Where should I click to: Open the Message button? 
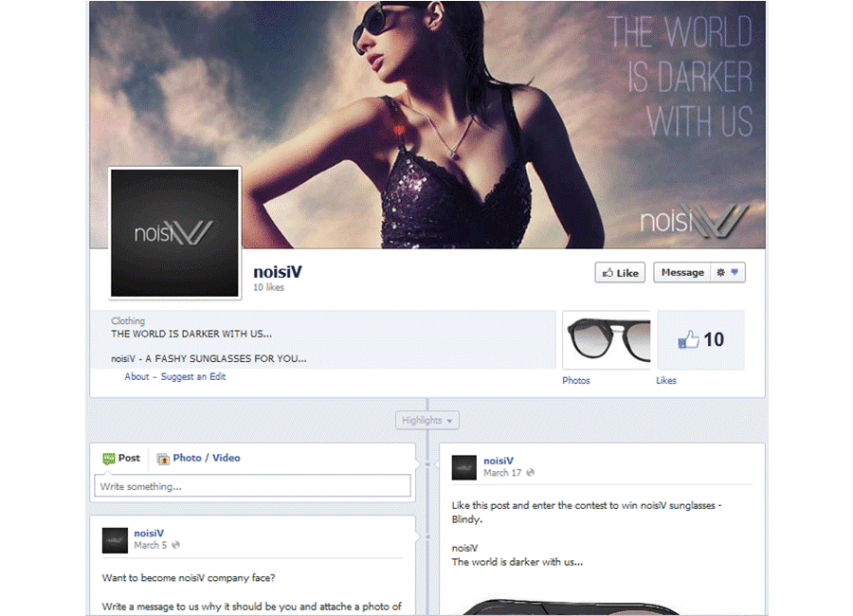click(x=681, y=273)
